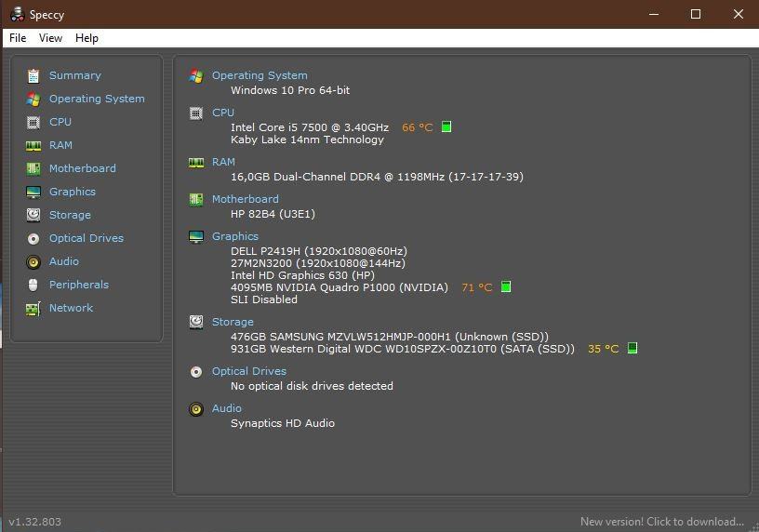The width and height of the screenshot is (759, 532).
Task: Click '476GB SAMSUNG MZVLW512HMJP-000H1' storage text
Action: point(340,337)
